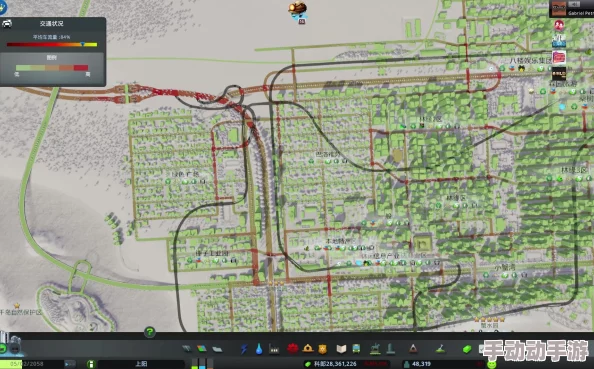Viewport: 594px width, 369px height.
Task: Click the lightest green legend swatch
Action: 23,68
